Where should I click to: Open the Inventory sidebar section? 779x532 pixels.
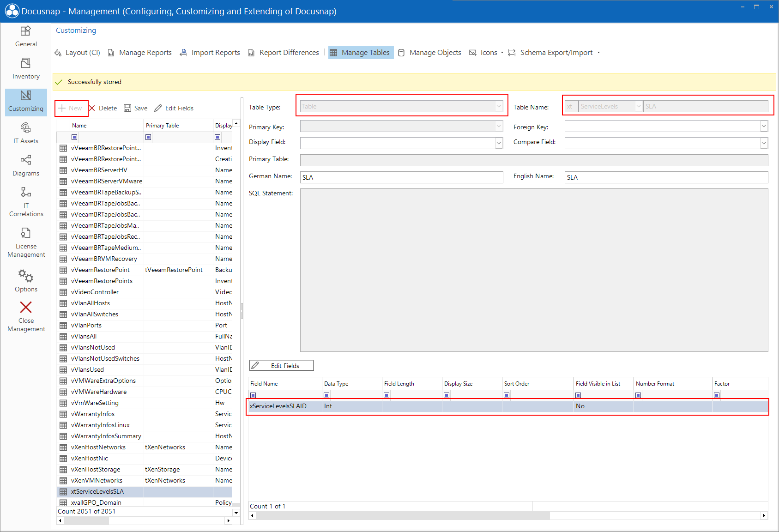[x=26, y=69]
